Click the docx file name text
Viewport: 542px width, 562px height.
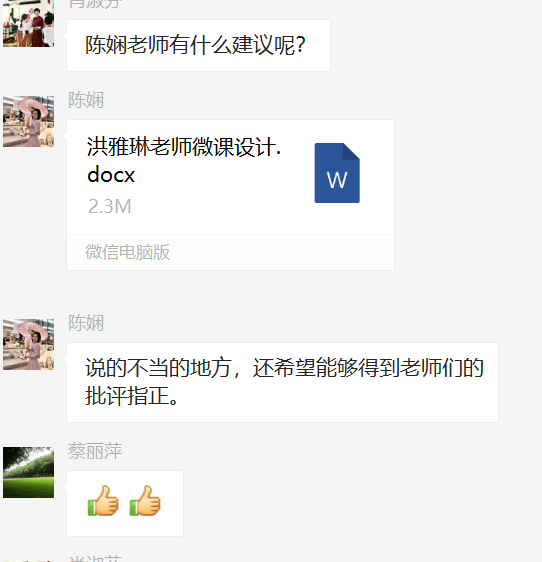tap(184, 160)
